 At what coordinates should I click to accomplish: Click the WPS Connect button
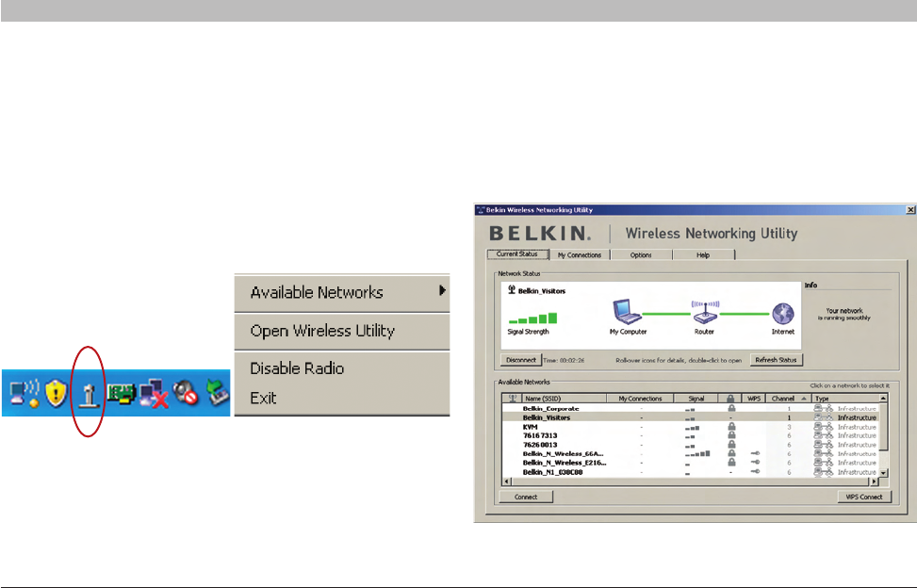click(864, 497)
